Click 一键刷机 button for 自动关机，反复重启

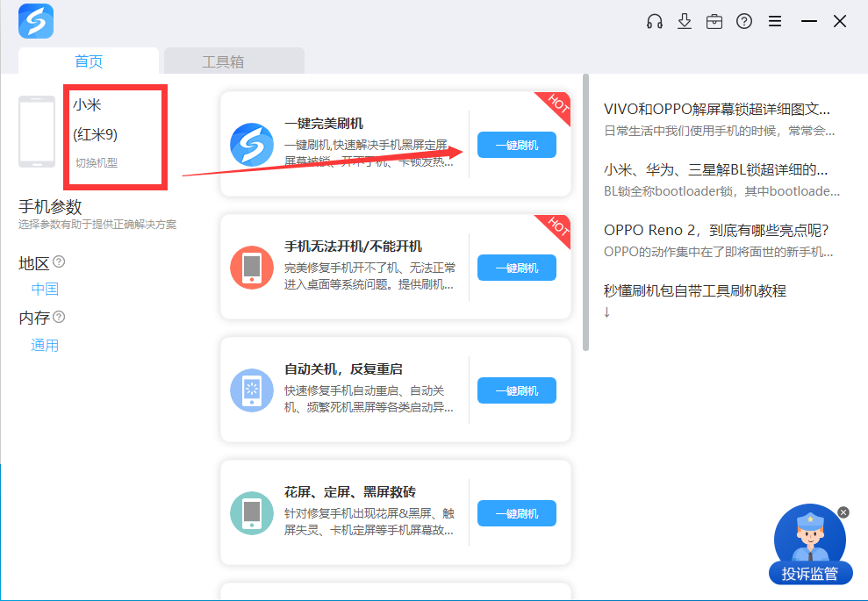(x=516, y=390)
